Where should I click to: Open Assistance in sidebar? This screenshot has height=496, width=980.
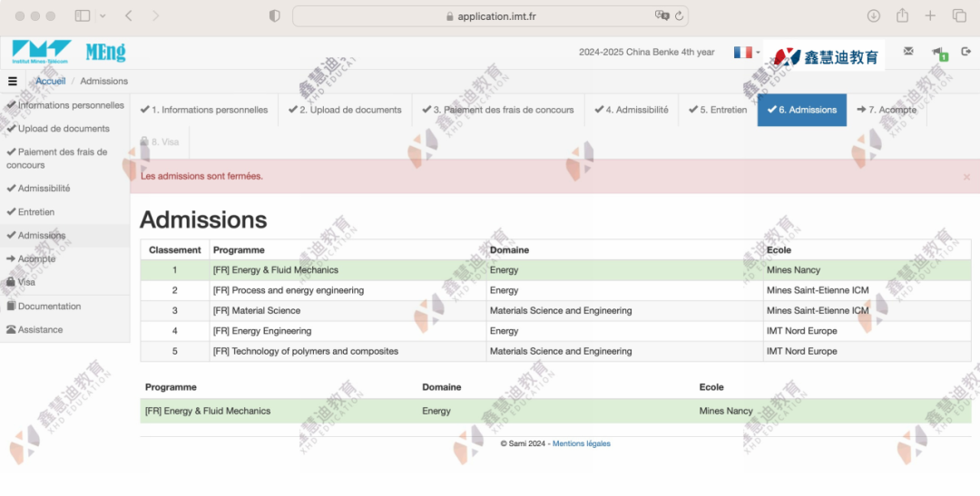pos(65,330)
